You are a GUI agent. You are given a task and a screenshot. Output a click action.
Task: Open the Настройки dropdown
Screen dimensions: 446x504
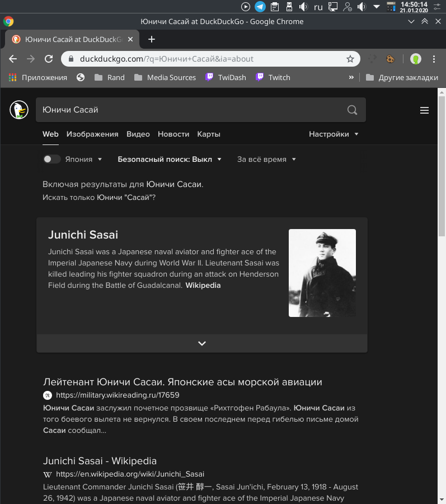pos(334,134)
